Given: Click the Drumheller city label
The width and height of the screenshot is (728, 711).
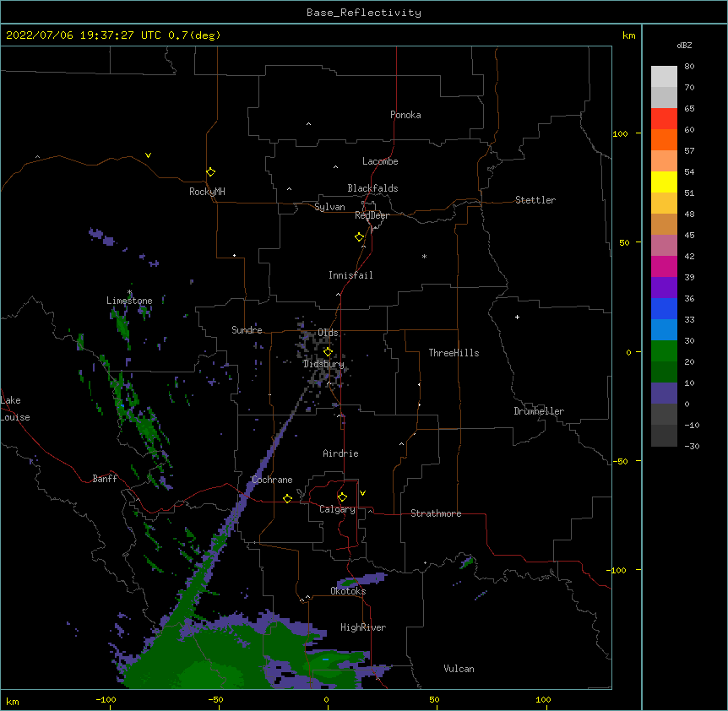Looking at the screenshot, I should pyautogui.click(x=539, y=411).
